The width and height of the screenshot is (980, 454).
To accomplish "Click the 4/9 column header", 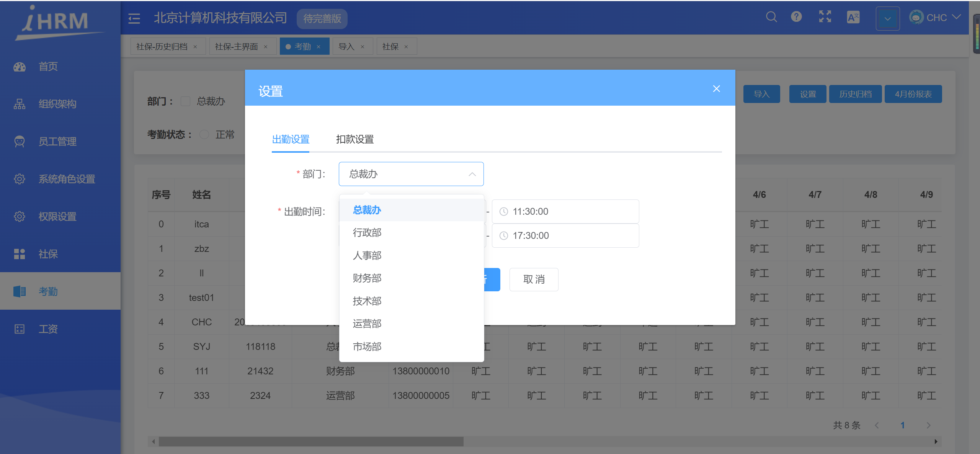I will (x=926, y=195).
